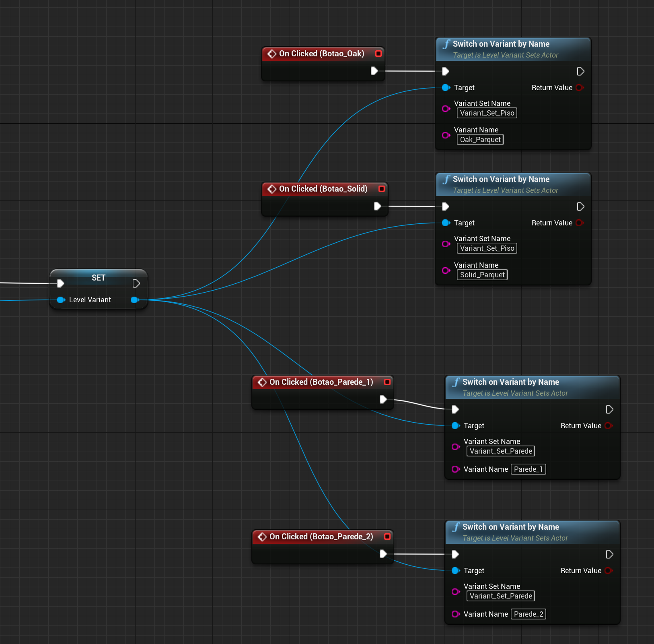This screenshot has width=654, height=644.
Task: Click the SET node Level Variant output pin
Action: coord(135,300)
